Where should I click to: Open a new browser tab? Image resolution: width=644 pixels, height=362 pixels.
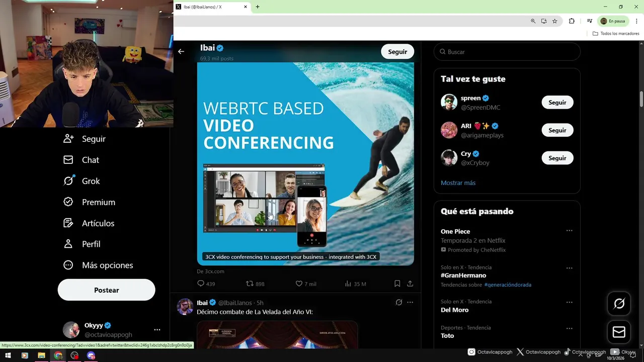click(258, 7)
